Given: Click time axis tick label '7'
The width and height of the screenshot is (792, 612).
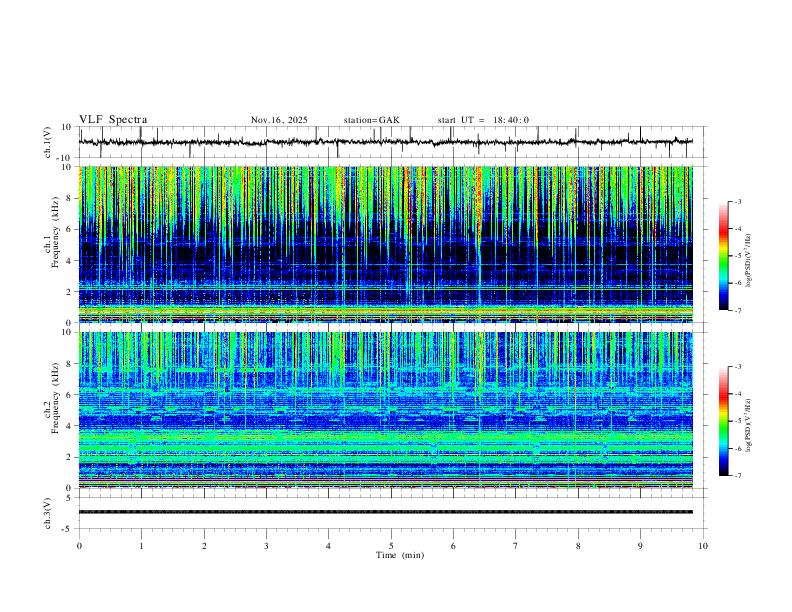Looking at the screenshot, I should click(x=516, y=546).
